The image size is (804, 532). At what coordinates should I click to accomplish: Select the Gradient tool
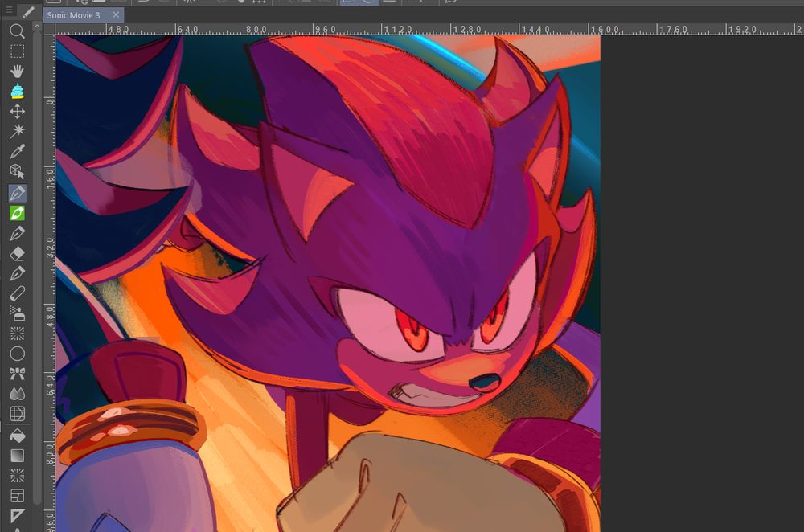17,456
